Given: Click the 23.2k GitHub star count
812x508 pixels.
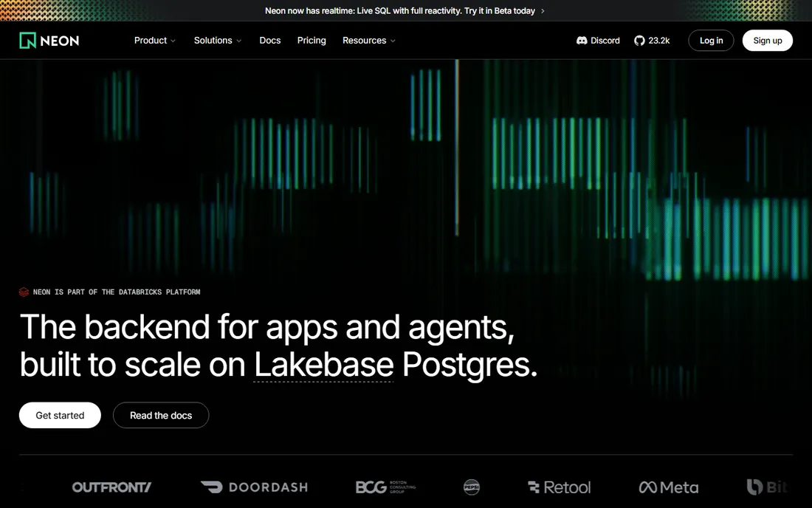Looking at the screenshot, I should point(658,41).
